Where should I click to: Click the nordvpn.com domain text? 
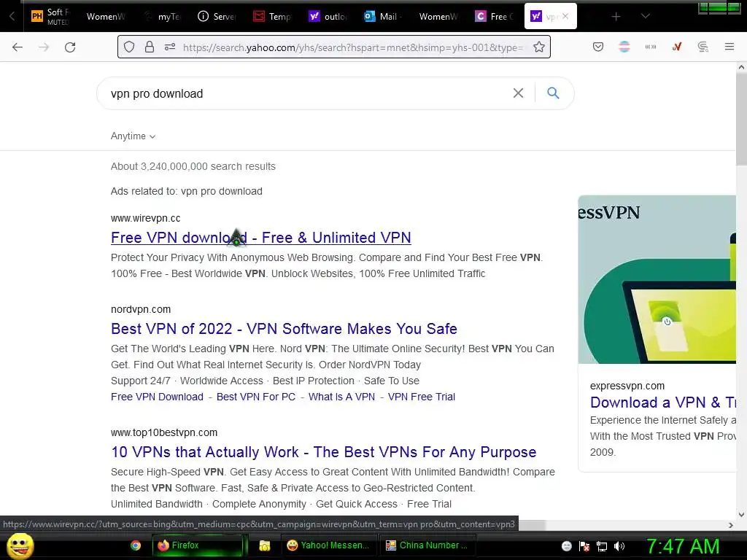tap(141, 309)
